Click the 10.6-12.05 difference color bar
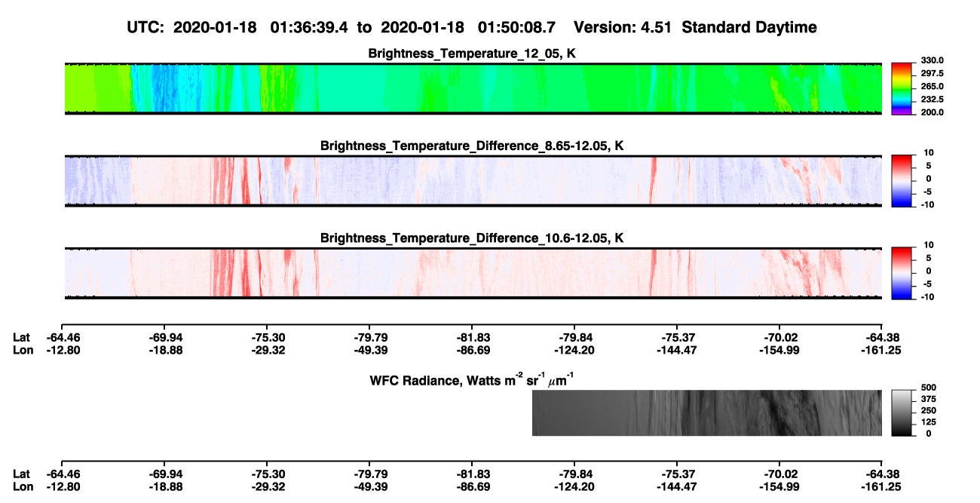This screenshot has width=980, height=503. [x=902, y=271]
